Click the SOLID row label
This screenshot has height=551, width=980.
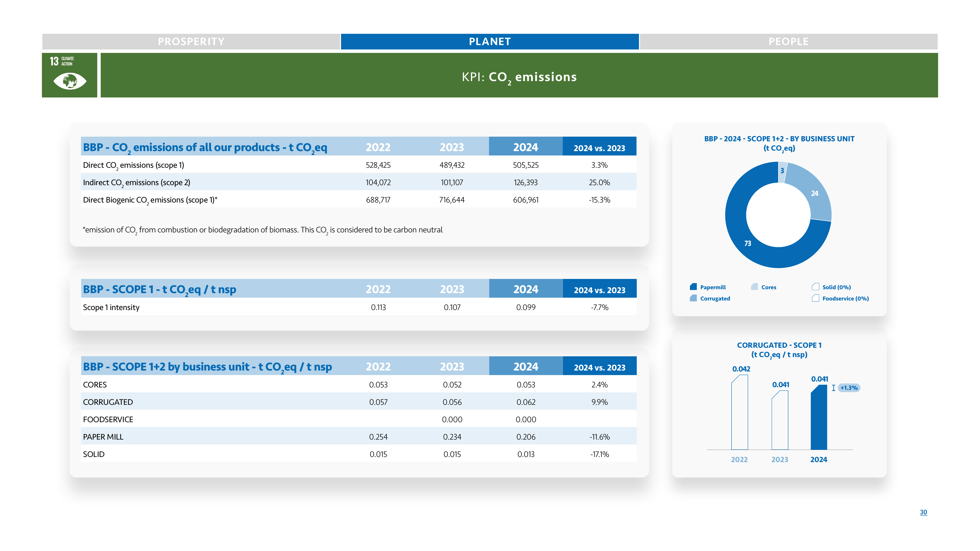click(x=94, y=455)
